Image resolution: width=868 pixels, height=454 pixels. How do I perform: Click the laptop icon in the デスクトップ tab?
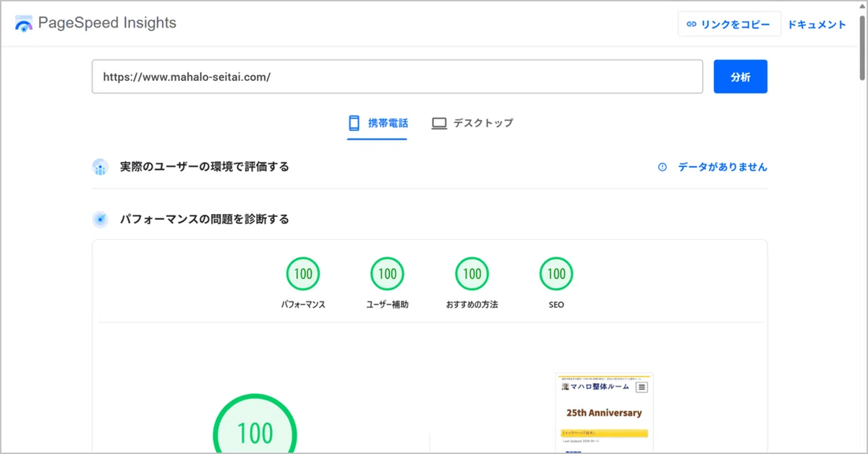[439, 124]
